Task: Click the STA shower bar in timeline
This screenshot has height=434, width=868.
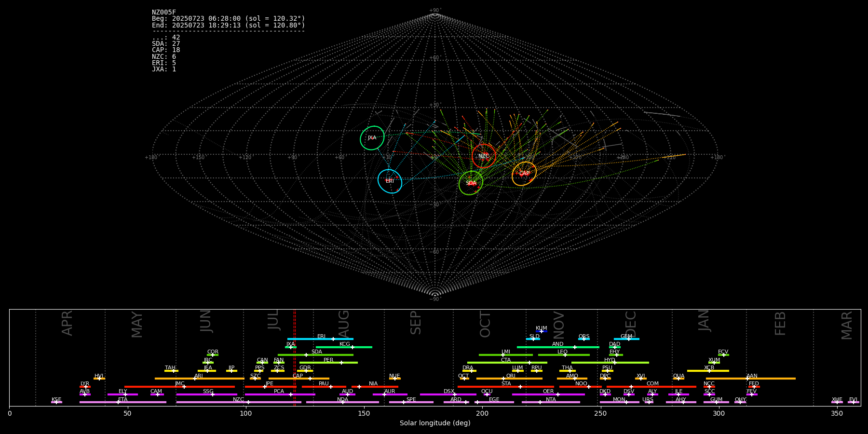Action: 506,387
